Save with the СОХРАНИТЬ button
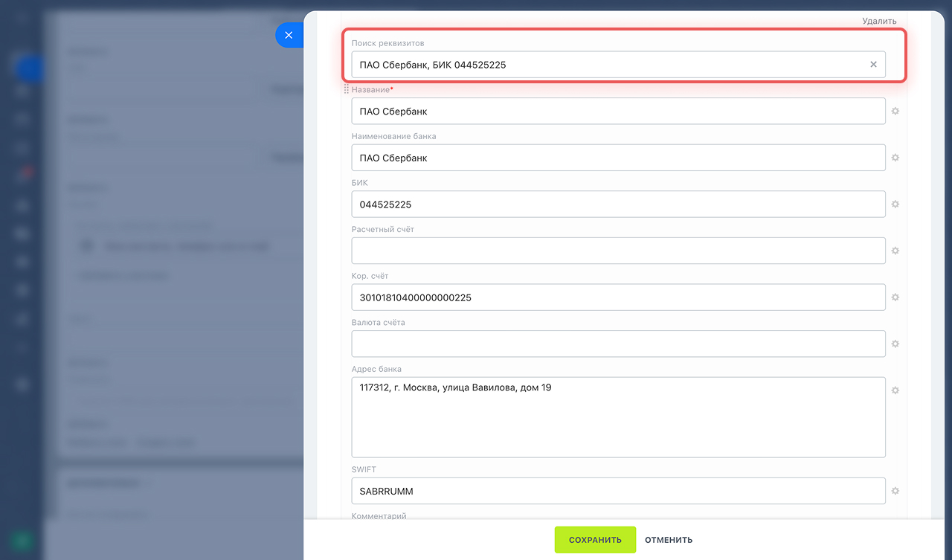The width and height of the screenshot is (952, 560). click(x=595, y=540)
